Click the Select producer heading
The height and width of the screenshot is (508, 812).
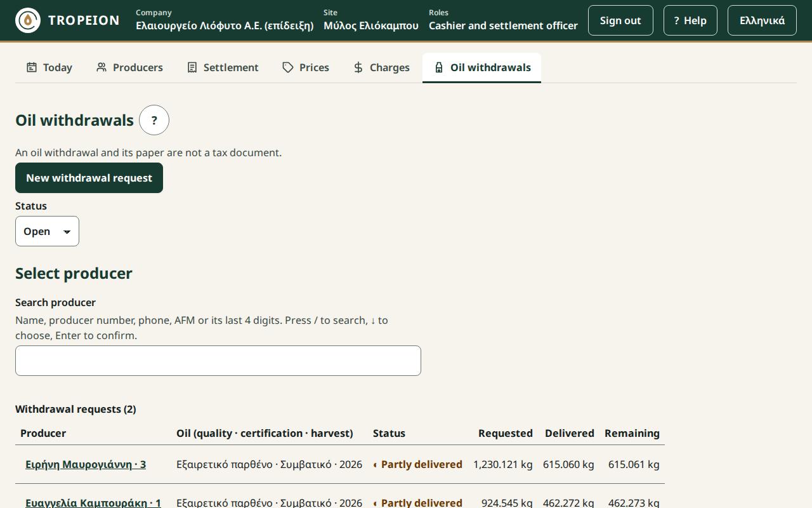pyautogui.click(x=74, y=273)
